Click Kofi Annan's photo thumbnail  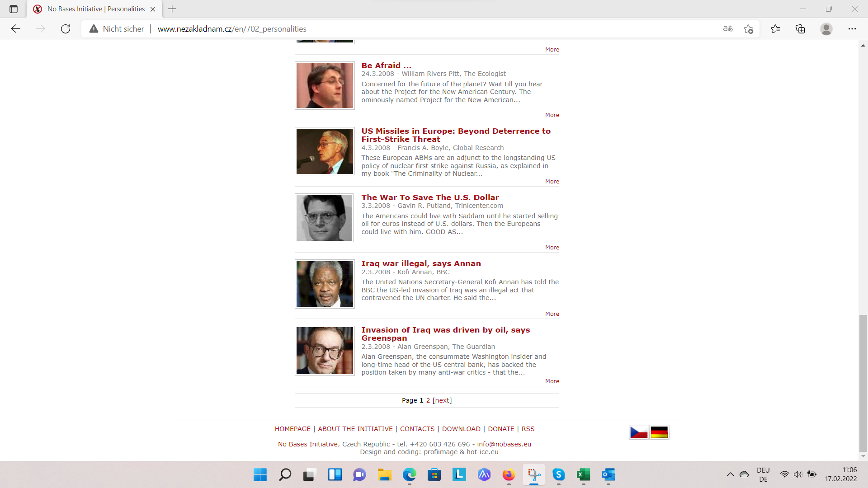[x=325, y=284]
